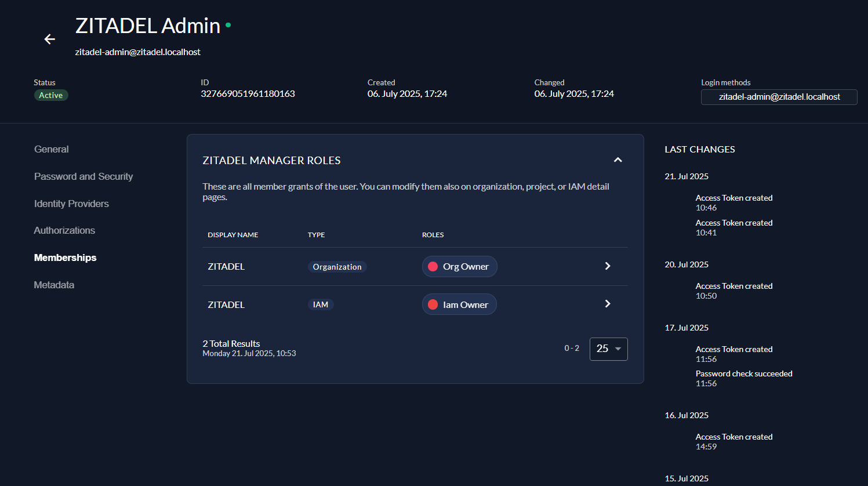
Task: Click the DISPLAY NAME column header
Action: click(233, 235)
